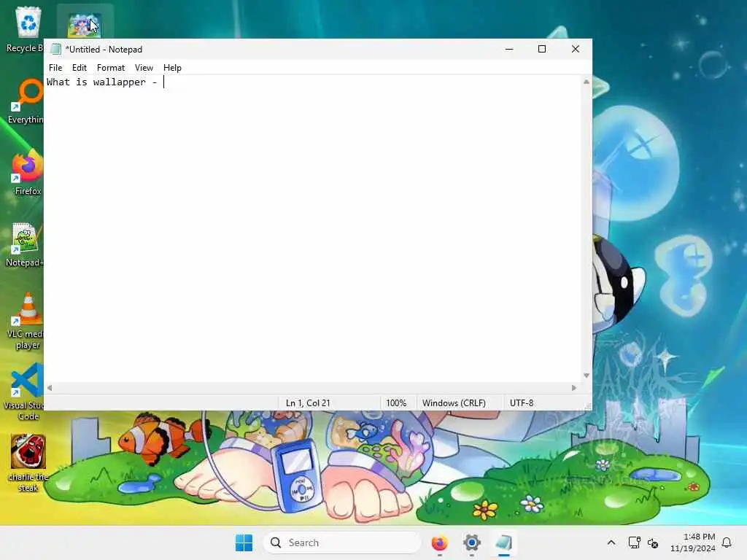The height and width of the screenshot is (560, 747).
Task: Open the Windows Start menu
Action: click(244, 542)
